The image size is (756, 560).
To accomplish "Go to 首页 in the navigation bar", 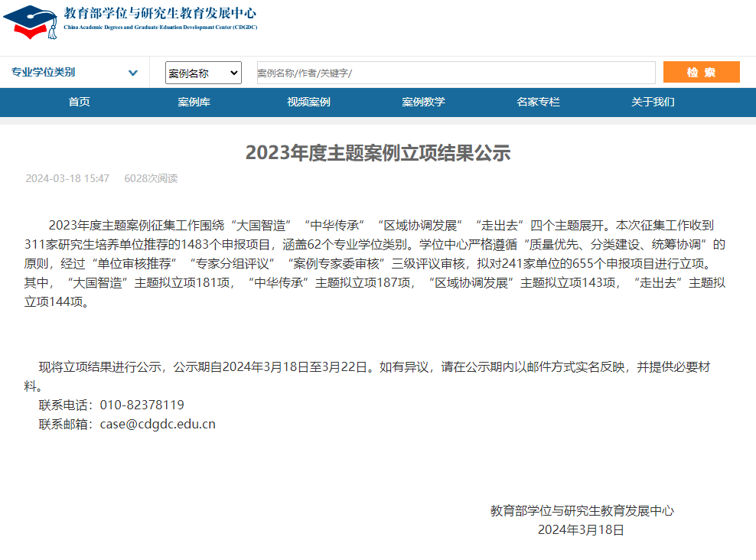I will tap(79, 103).
